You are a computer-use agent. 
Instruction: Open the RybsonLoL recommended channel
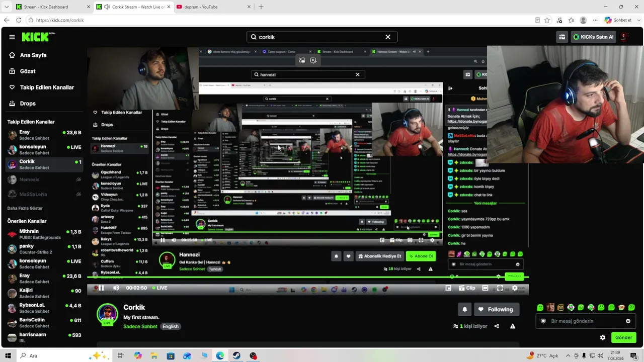[x=44, y=308]
